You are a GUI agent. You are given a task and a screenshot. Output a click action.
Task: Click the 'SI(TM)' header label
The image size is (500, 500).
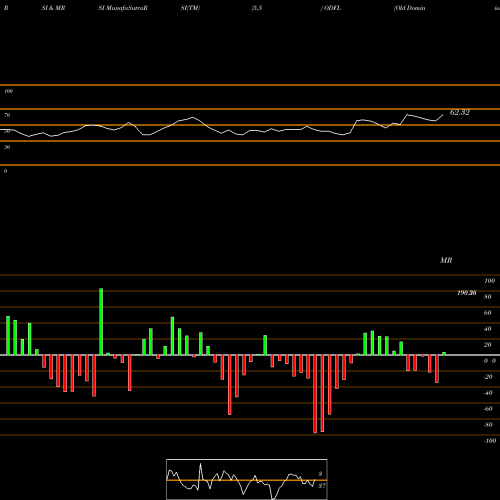click(190, 8)
